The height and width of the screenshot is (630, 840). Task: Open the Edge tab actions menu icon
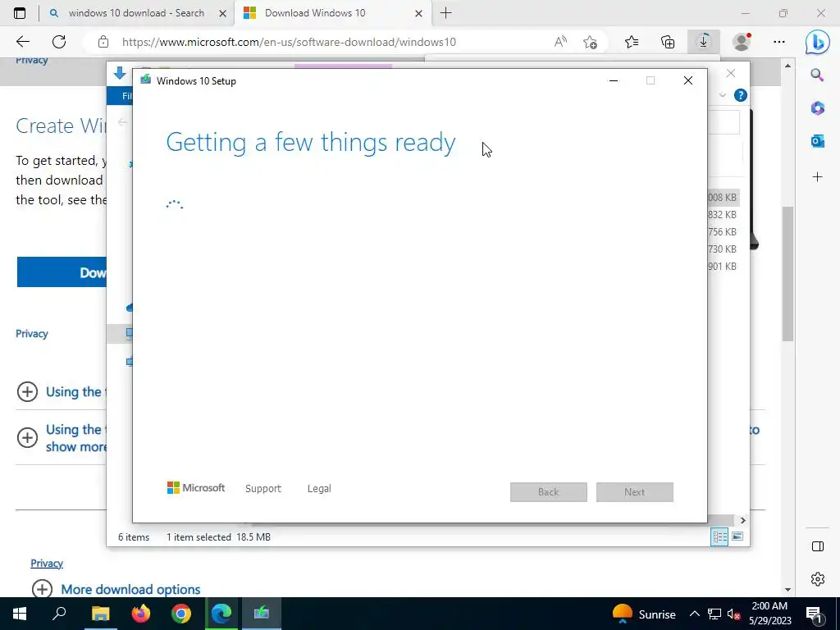click(x=20, y=13)
